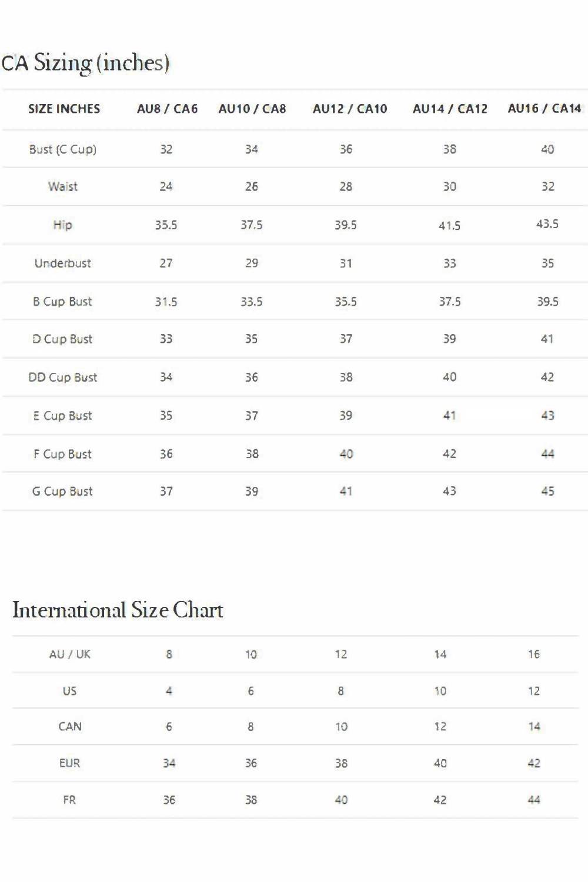Viewport: 588px width, 882px height.
Task: Select the AU / UK row label
Action: coord(69,654)
